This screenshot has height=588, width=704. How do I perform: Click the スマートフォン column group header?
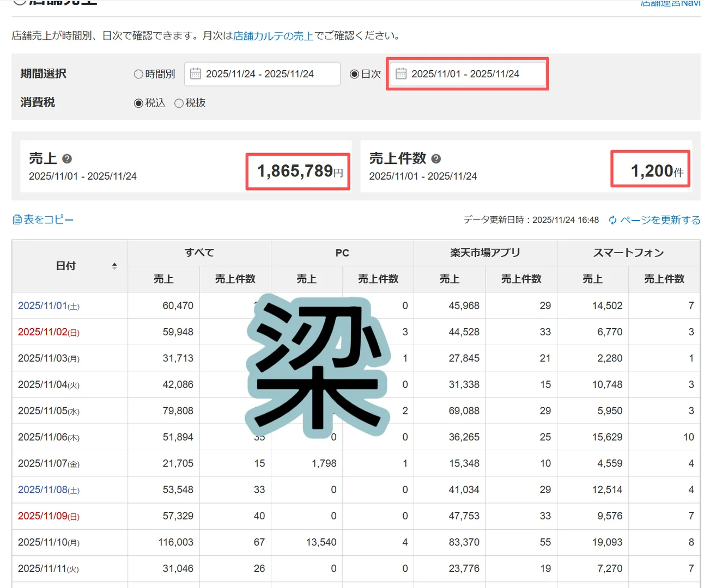(x=628, y=253)
